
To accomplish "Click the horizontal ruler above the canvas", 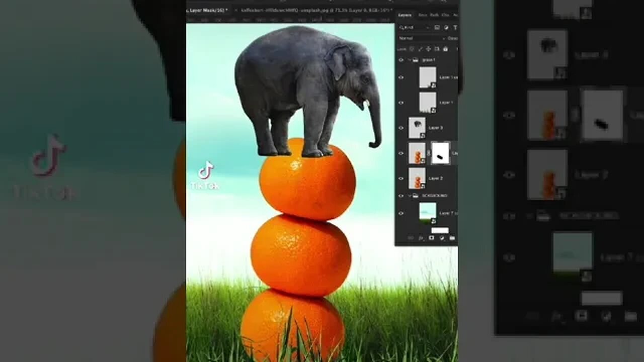I will (x=290, y=20).
